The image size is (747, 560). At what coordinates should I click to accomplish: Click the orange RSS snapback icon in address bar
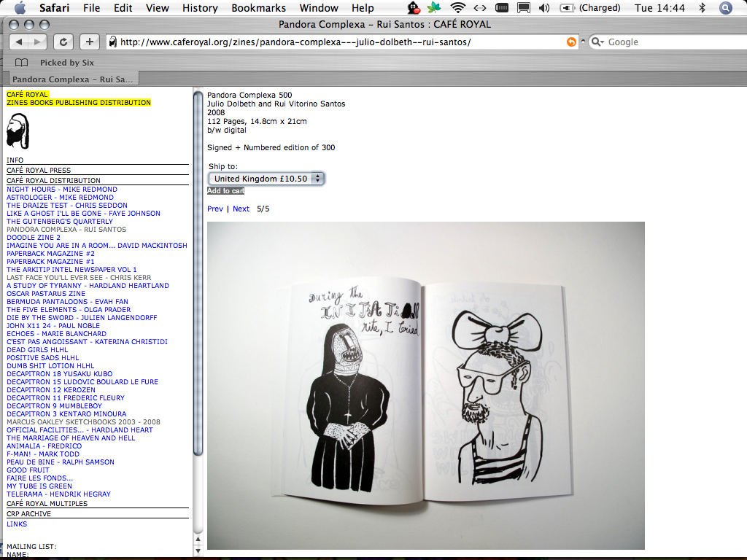[571, 42]
